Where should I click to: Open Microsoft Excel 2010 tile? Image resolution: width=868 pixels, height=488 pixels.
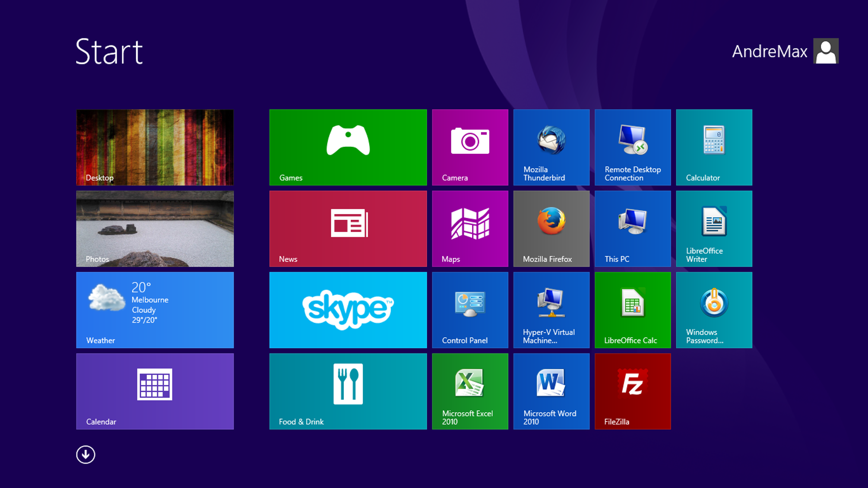(470, 391)
